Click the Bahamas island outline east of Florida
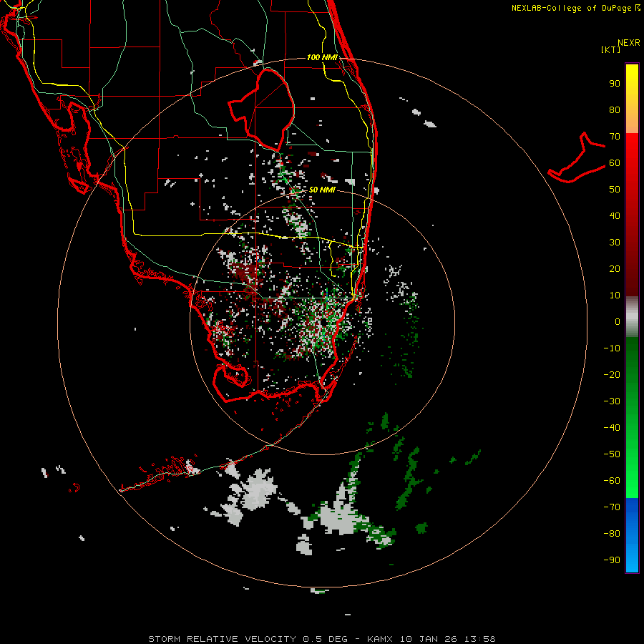This screenshot has width=644, height=644. 577,158
